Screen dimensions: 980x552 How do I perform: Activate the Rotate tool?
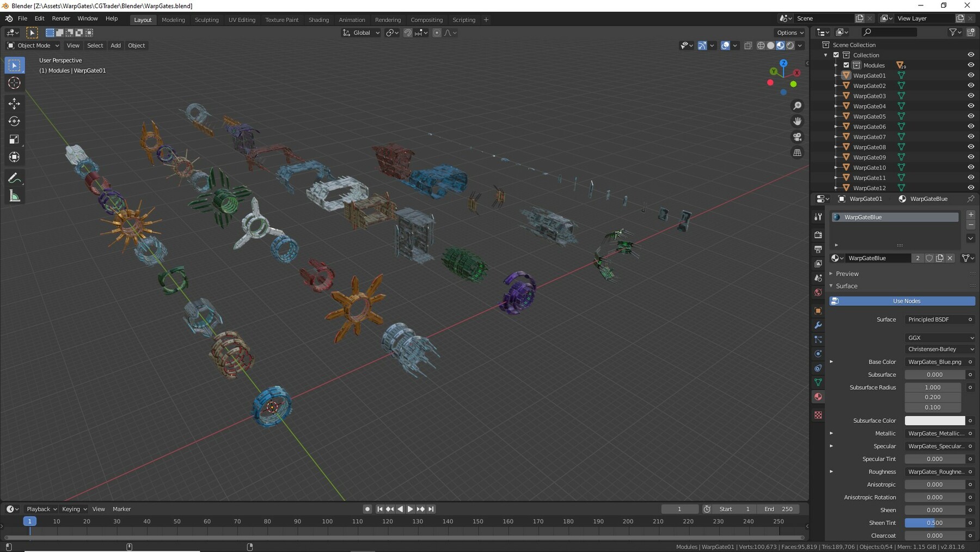tap(15, 122)
